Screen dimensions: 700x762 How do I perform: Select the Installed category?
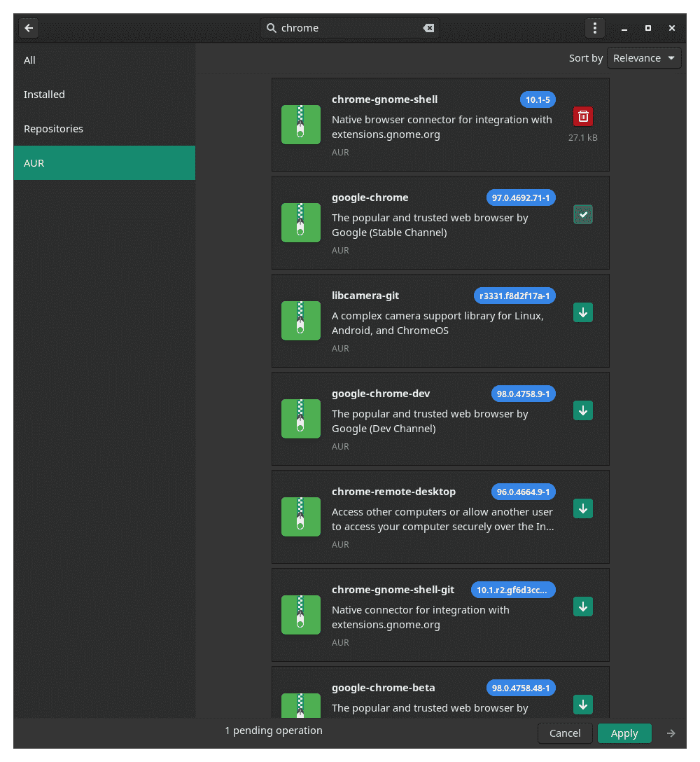point(104,95)
